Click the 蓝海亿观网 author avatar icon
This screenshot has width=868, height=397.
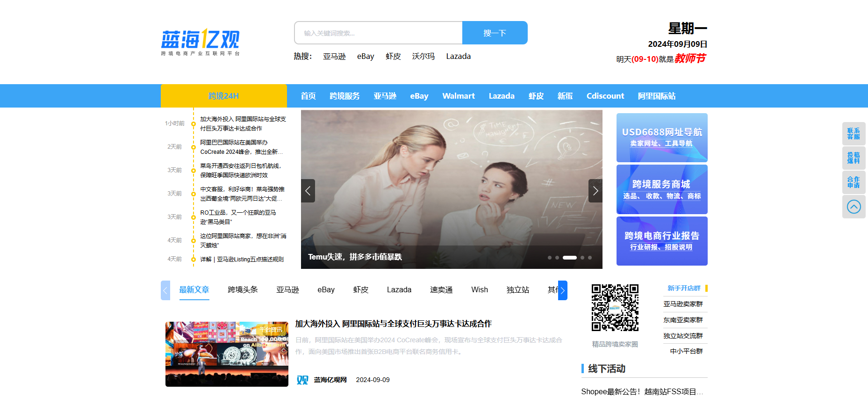[302, 380]
